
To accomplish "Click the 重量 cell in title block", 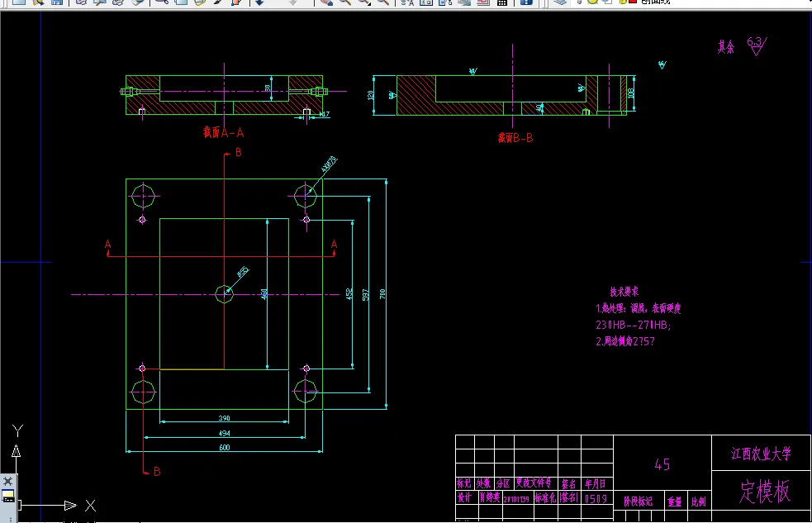I will tap(675, 502).
